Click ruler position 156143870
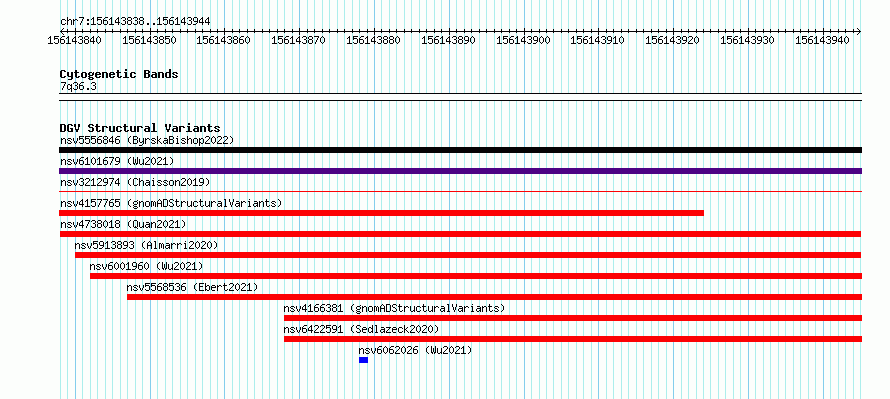890x399 pixels. point(299,40)
